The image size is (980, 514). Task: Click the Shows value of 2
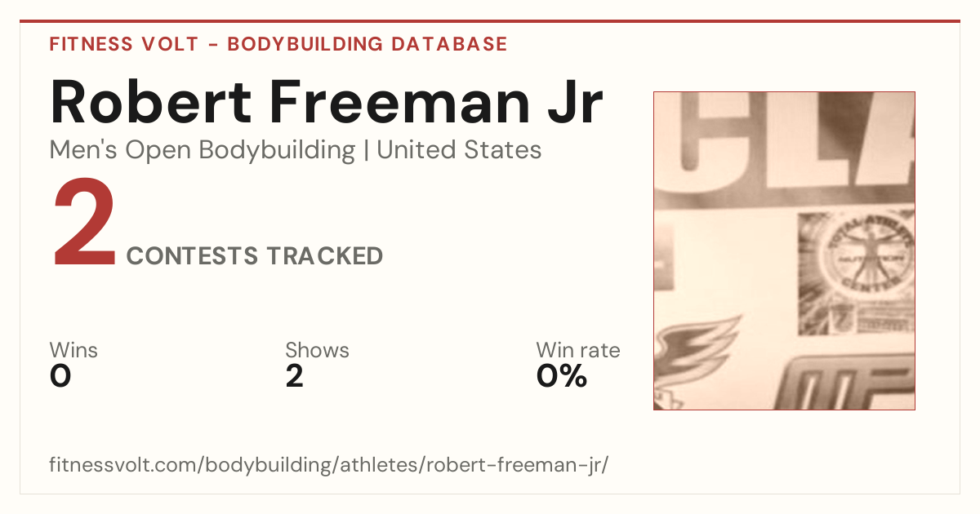coord(294,376)
